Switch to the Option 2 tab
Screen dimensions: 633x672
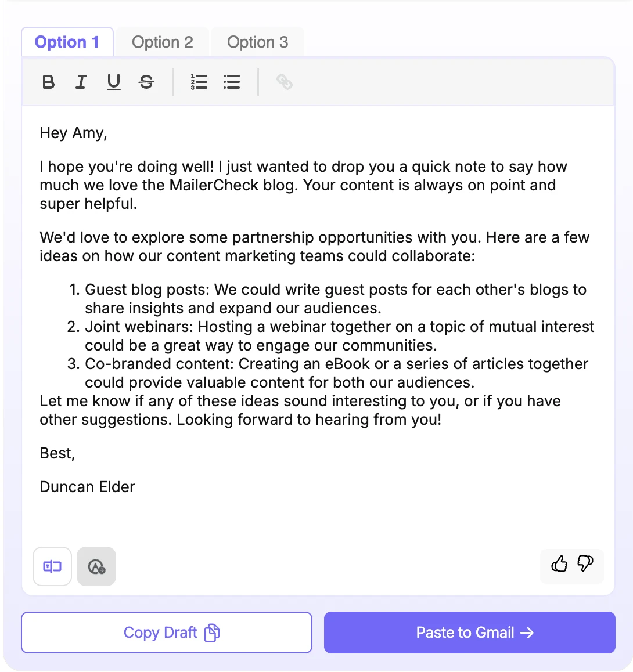pos(163,42)
